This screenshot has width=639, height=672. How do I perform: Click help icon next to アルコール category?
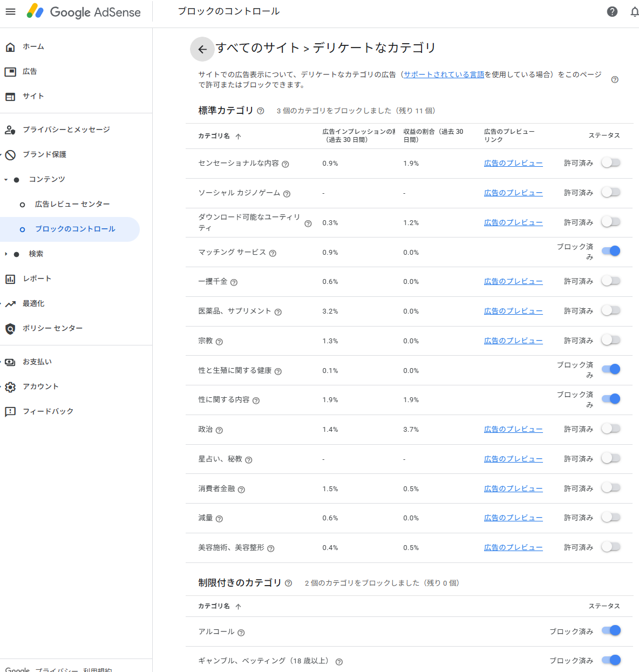point(241,633)
